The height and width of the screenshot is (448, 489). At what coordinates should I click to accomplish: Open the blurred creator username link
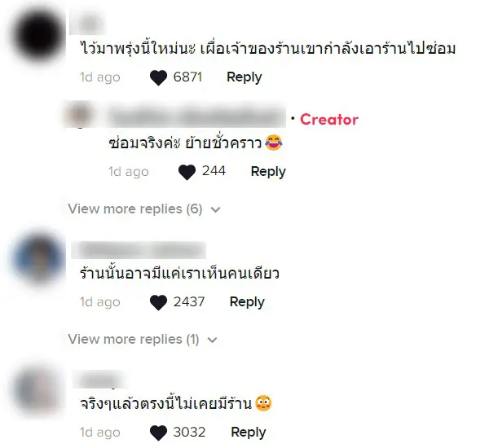point(196,117)
